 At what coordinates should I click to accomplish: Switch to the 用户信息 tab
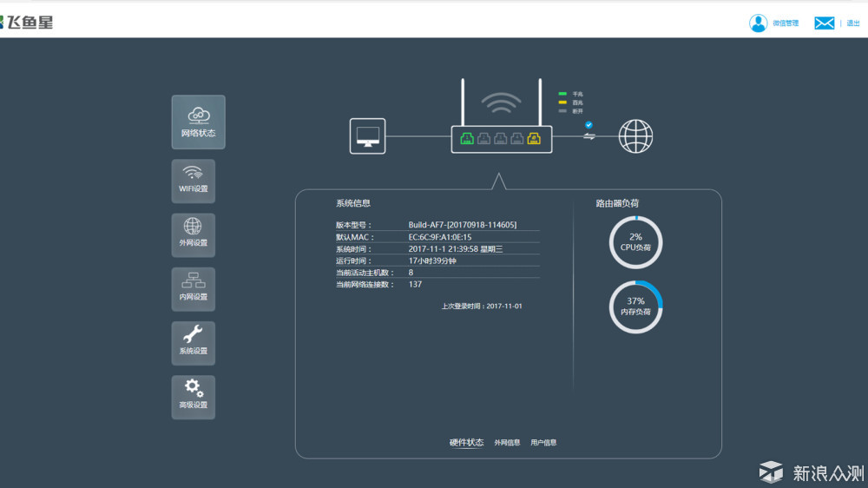[x=543, y=443]
